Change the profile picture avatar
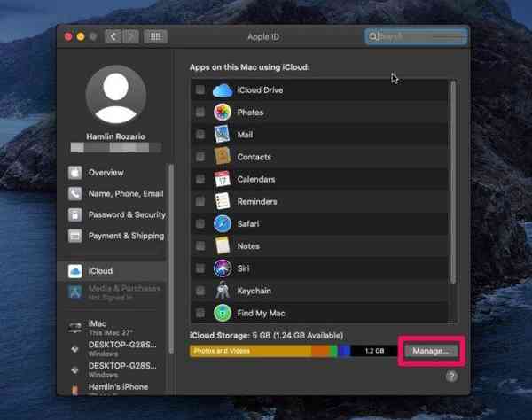 [x=115, y=95]
